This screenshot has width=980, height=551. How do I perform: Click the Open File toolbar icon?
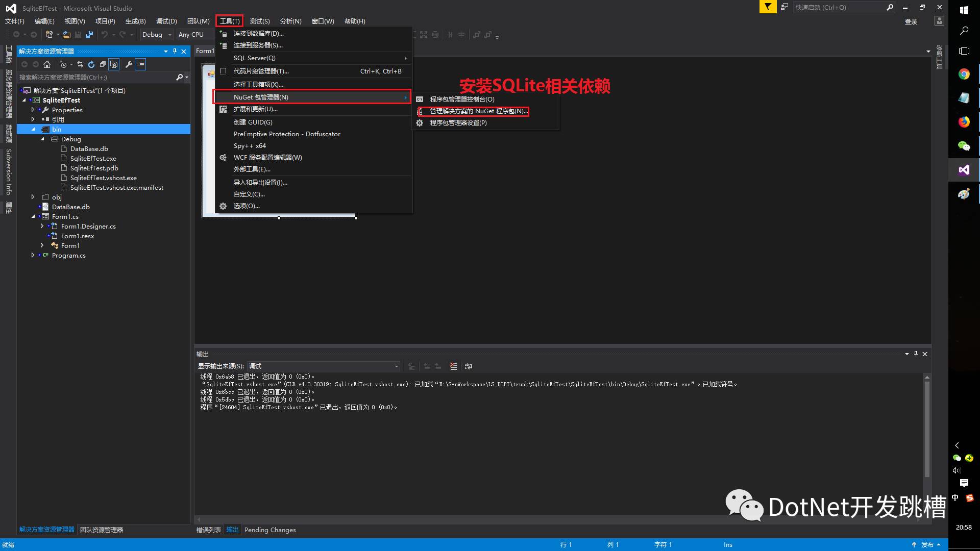click(x=67, y=35)
